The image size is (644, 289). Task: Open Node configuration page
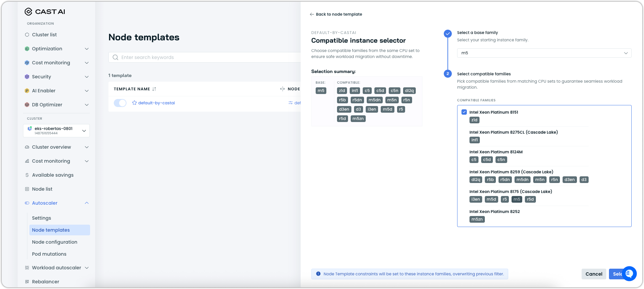(x=55, y=242)
